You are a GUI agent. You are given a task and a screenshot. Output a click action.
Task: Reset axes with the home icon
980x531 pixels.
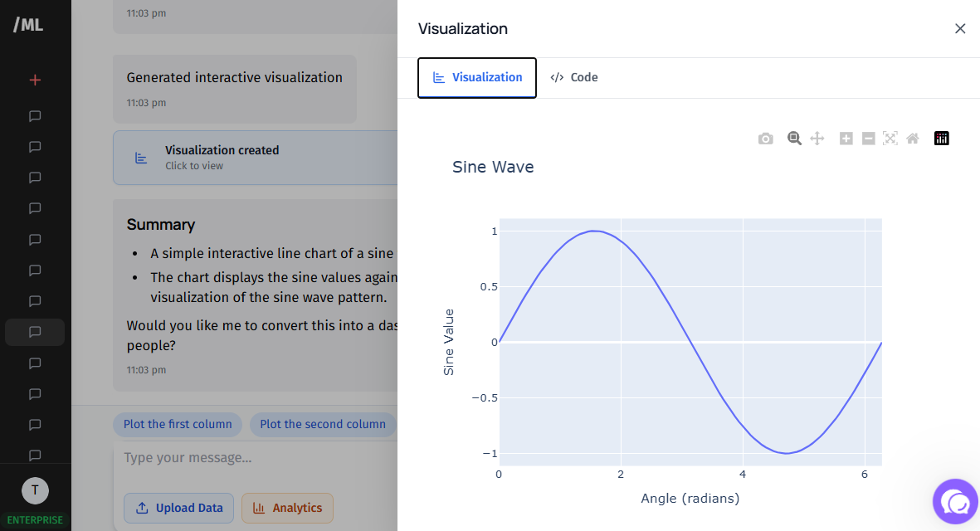pyautogui.click(x=913, y=139)
